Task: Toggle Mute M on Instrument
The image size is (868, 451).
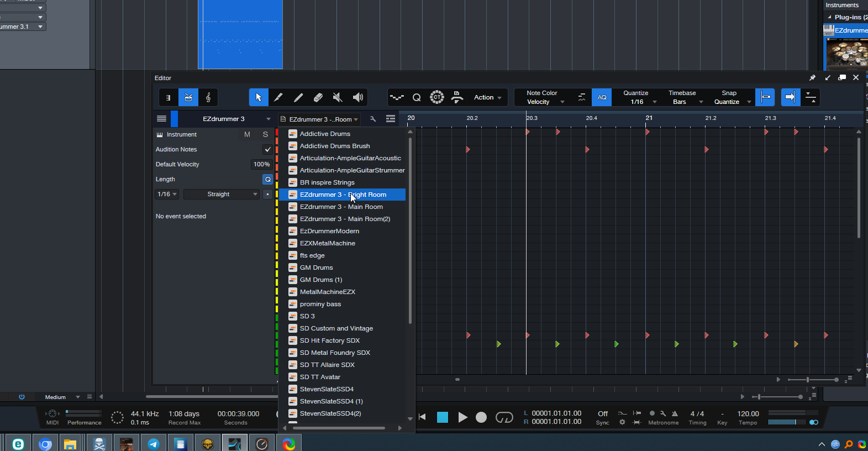Action: tap(247, 134)
